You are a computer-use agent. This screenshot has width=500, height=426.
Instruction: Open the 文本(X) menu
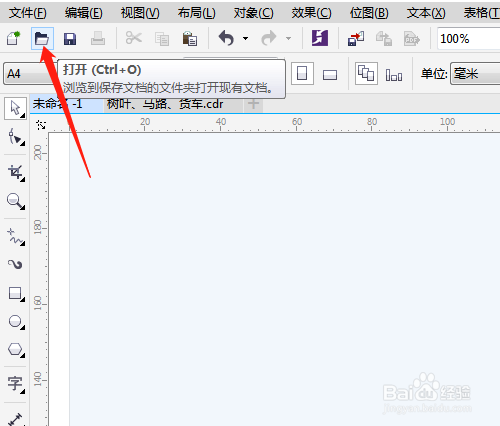pos(426,13)
